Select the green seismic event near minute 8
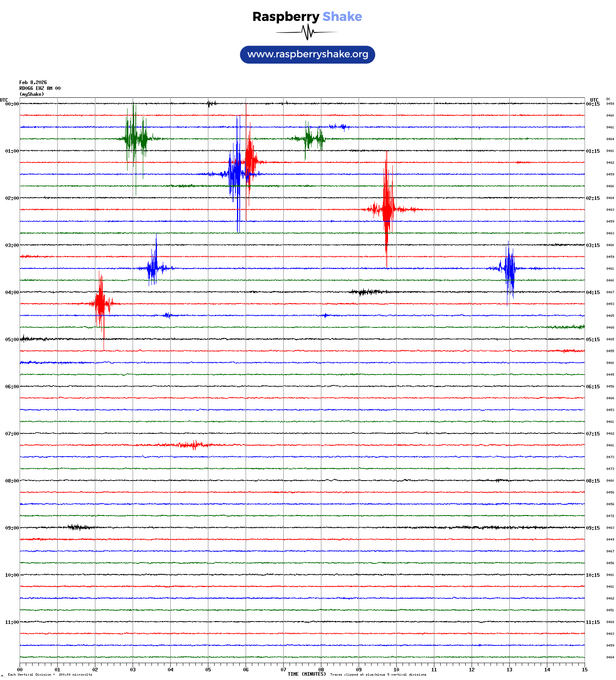616x680 pixels. click(x=310, y=138)
